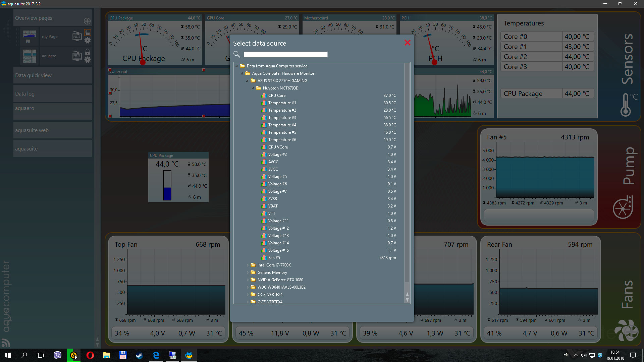Viewport: 644px width, 362px height.
Task: Open settings gear for my Page
Action: [x=88, y=41]
